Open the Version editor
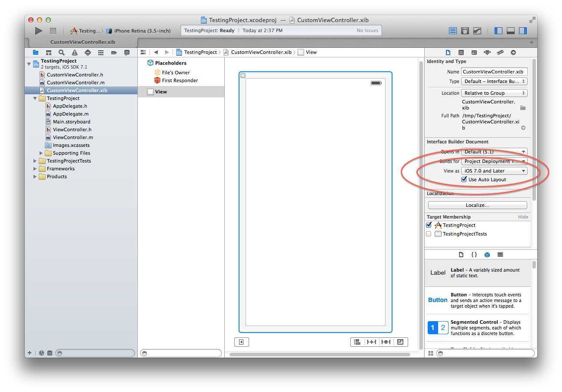This screenshot has width=562, height=392. tap(477, 31)
